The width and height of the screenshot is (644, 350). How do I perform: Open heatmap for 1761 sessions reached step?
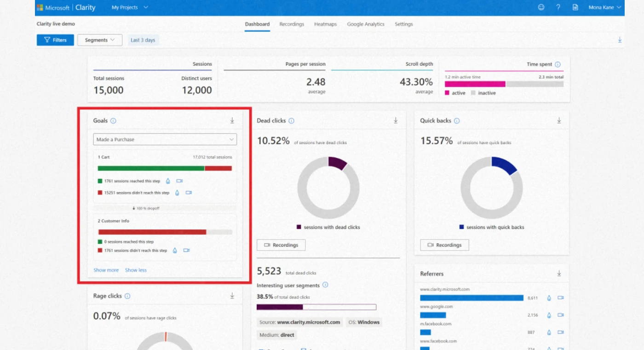coord(168,181)
